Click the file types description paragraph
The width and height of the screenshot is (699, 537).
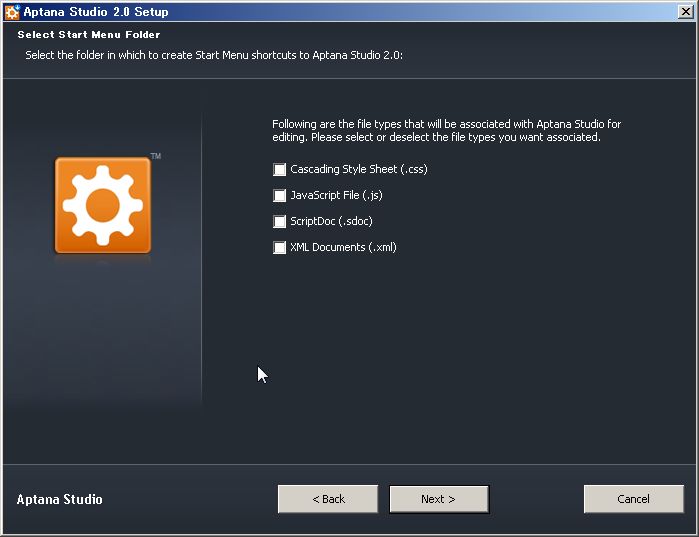(x=446, y=131)
